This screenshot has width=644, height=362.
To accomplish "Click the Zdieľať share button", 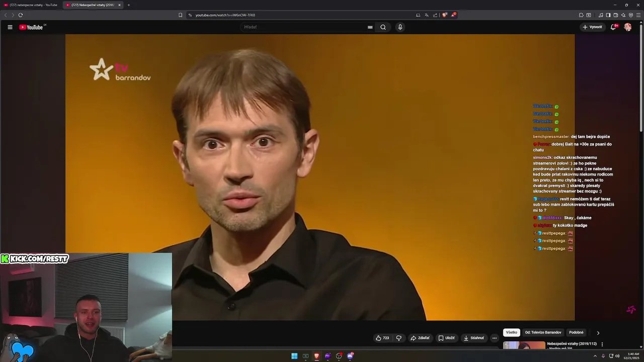I will click(x=420, y=338).
